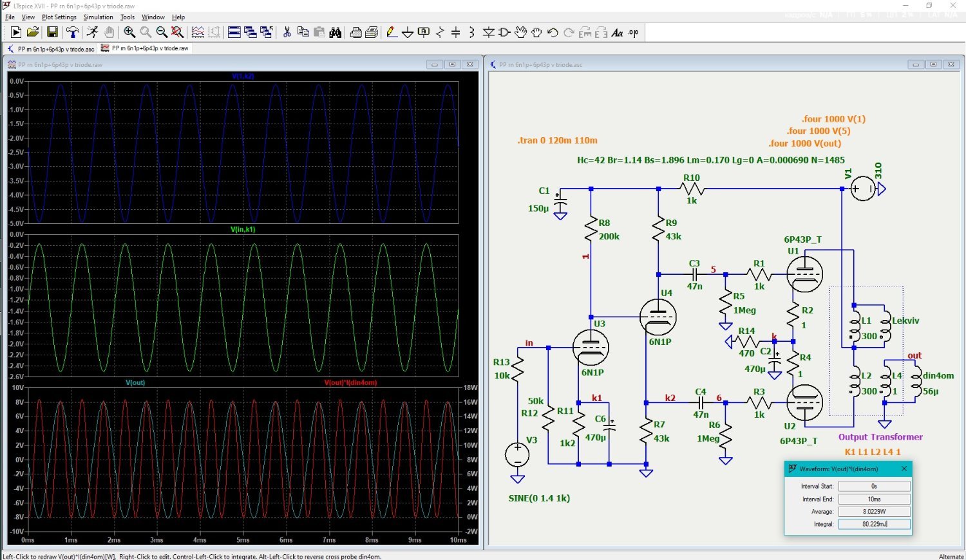Switch to the triode.asc schematic tab
This screenshot has height=560, width=966.
(x=51, y=49)
